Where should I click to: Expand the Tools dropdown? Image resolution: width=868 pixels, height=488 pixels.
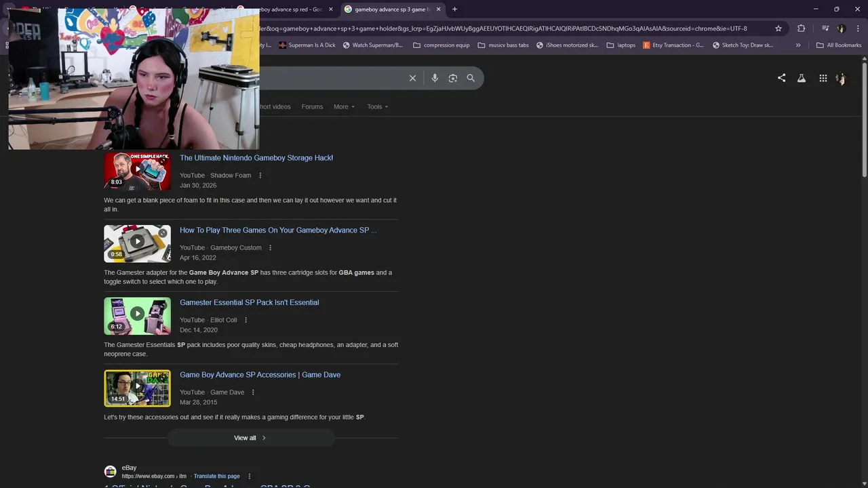(378, 107)
